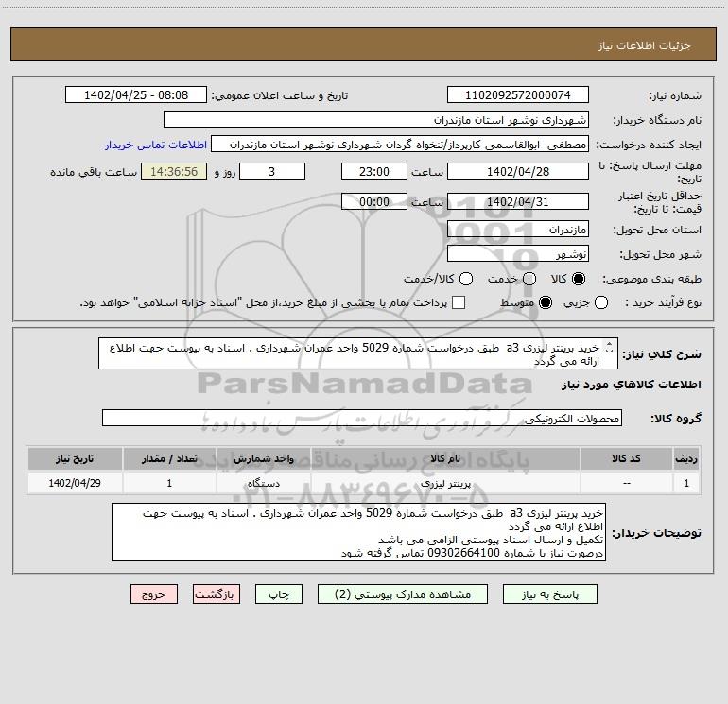Image resolution: width=728 pixels, height=704 pixels.
Task: Click the ایجاد کننده درخواست field
Action: 400,145
